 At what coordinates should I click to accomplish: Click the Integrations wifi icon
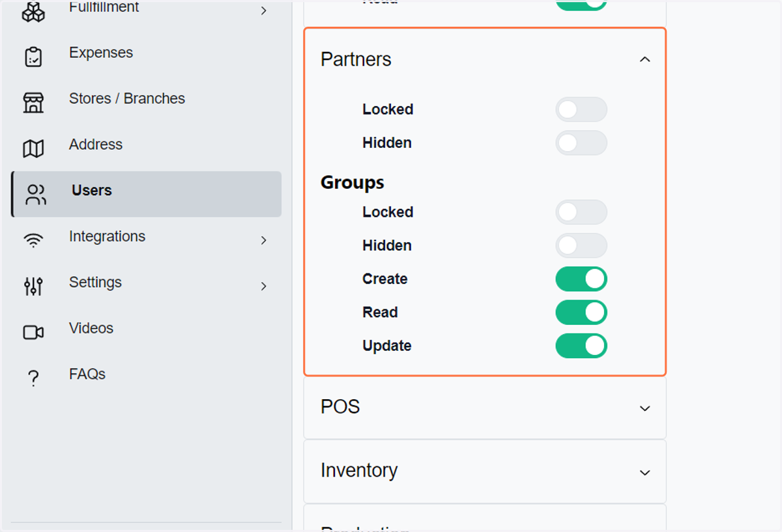pos(33,241)
